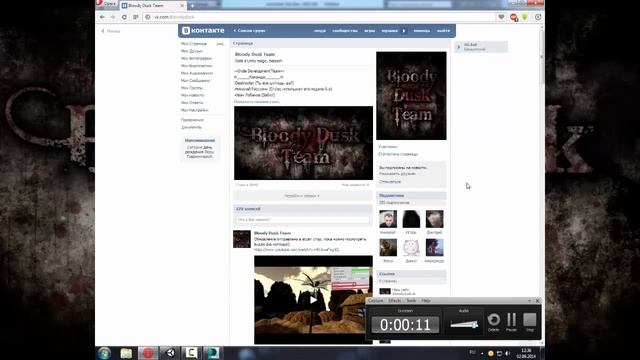Image resolution: width=640 pixels, height=360 pixels.
Task: Reload the page with the refresh icon
Action: pyautogui.click(x=124, y=17)
